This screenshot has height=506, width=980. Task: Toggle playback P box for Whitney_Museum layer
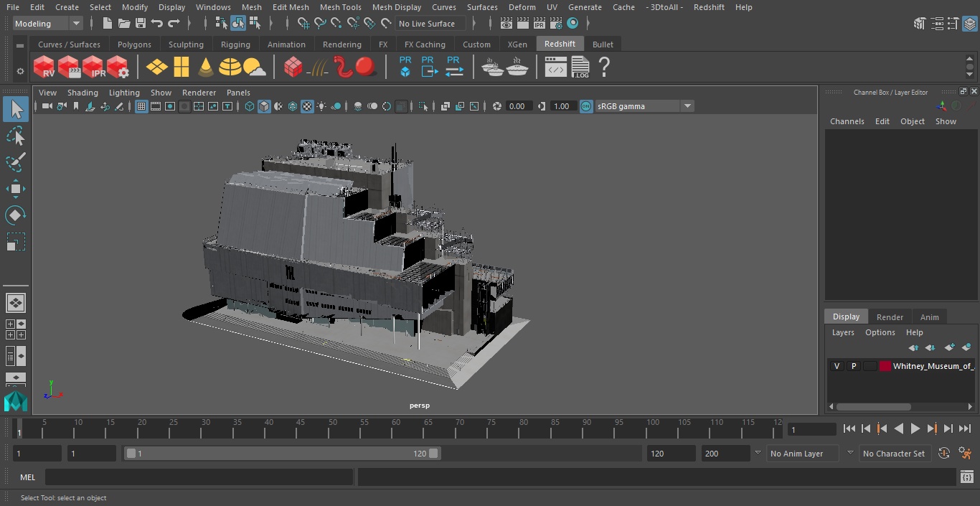coord(853,366)
